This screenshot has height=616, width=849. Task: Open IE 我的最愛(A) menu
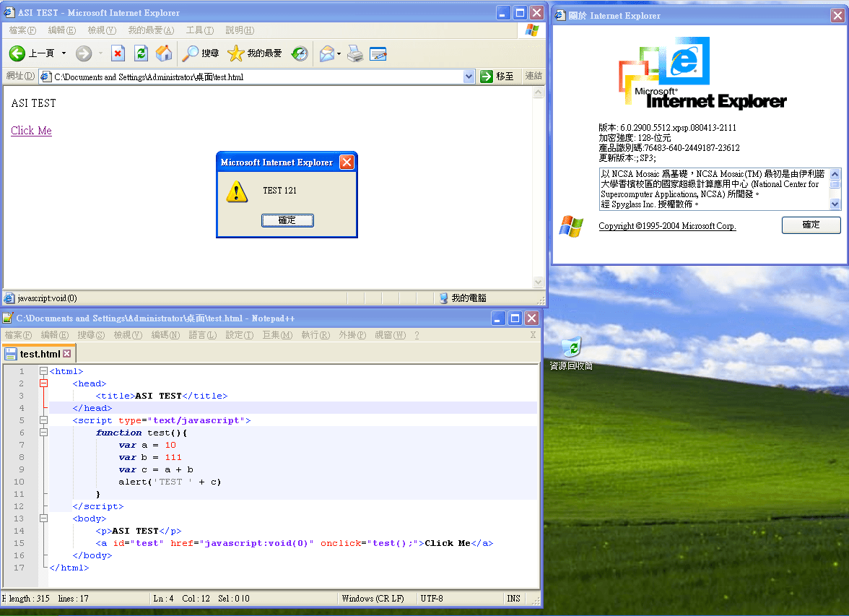[x=151, y=30]
